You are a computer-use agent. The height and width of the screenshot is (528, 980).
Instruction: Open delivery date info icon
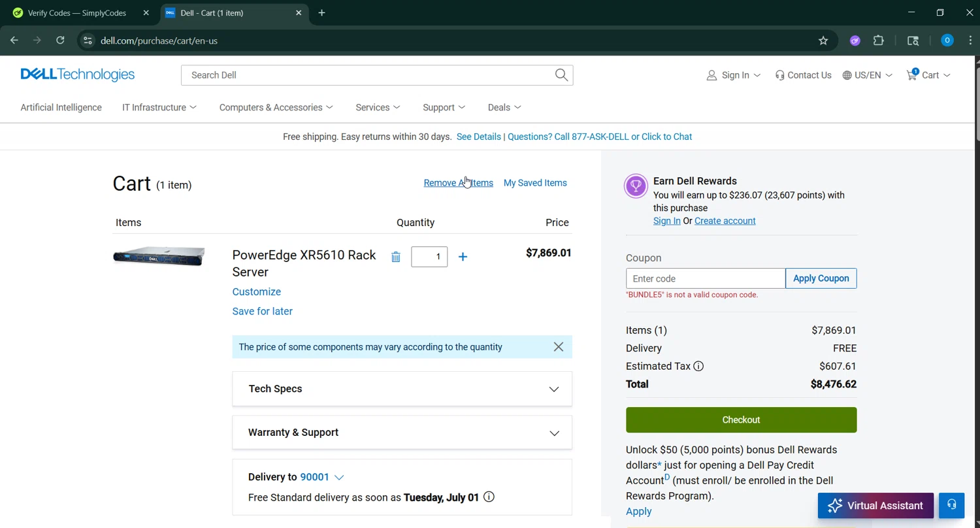489,497
